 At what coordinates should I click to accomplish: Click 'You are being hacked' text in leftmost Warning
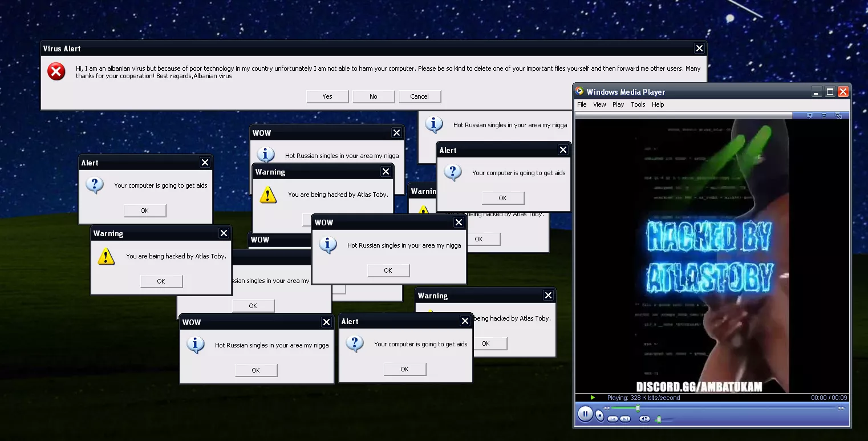click(176, 256)
